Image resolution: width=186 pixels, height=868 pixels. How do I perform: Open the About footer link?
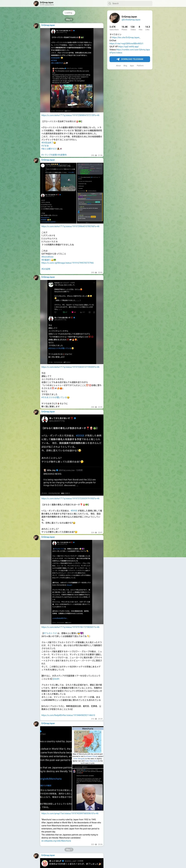[x=118, y=66]
